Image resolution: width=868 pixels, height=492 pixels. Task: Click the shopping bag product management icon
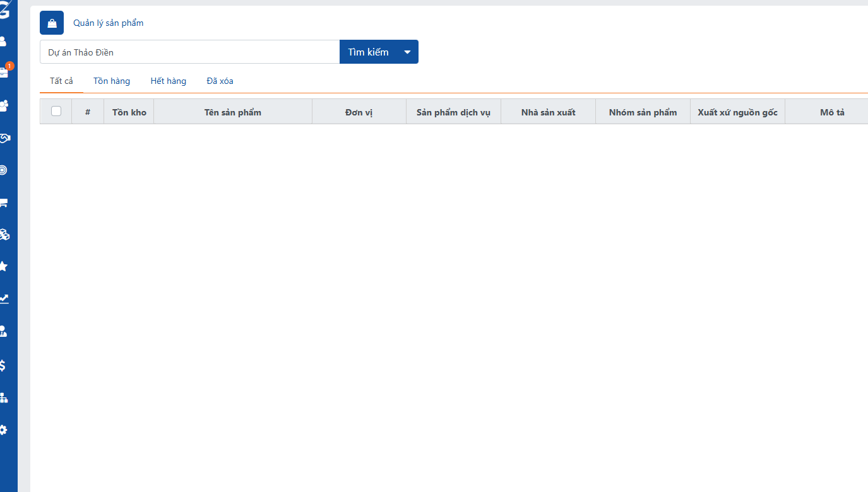52,23
